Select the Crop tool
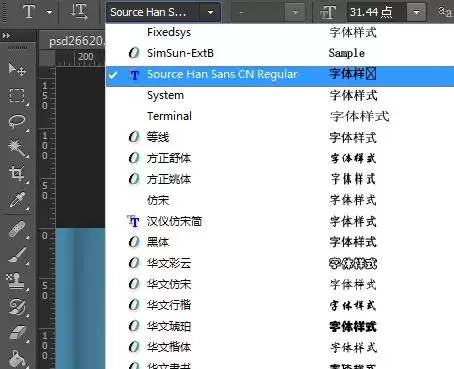 pos(17,173)
